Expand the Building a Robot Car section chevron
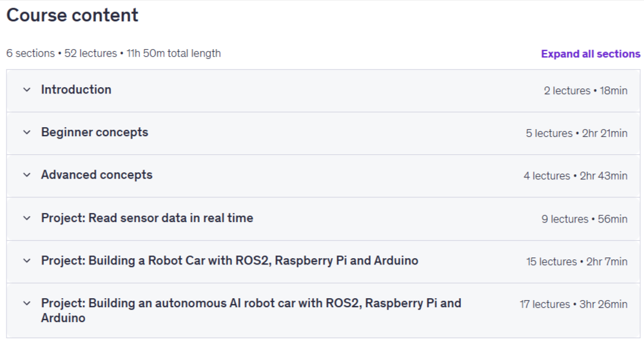 (26, 261)
